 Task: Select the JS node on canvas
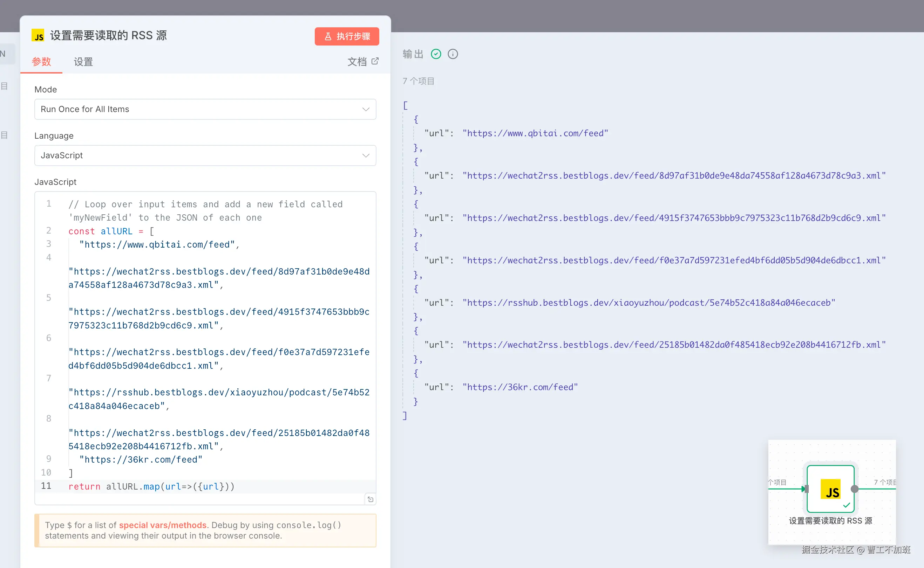(x=830, y=489)
